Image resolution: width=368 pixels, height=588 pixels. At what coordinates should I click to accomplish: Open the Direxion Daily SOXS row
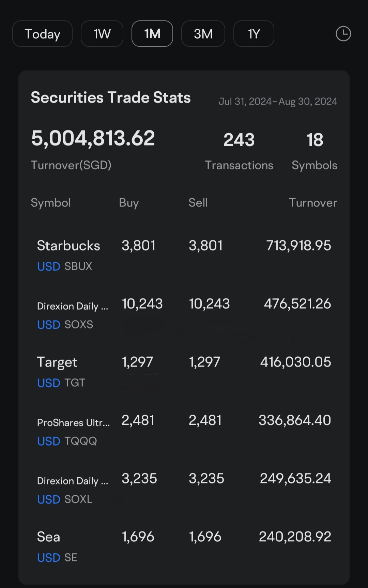184,313
